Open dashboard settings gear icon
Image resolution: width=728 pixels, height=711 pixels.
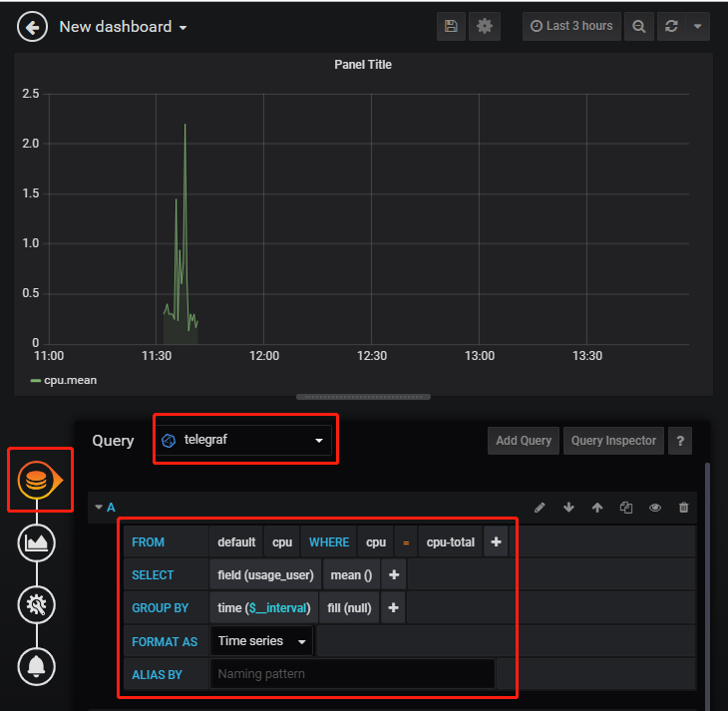(x=485, y=27)
